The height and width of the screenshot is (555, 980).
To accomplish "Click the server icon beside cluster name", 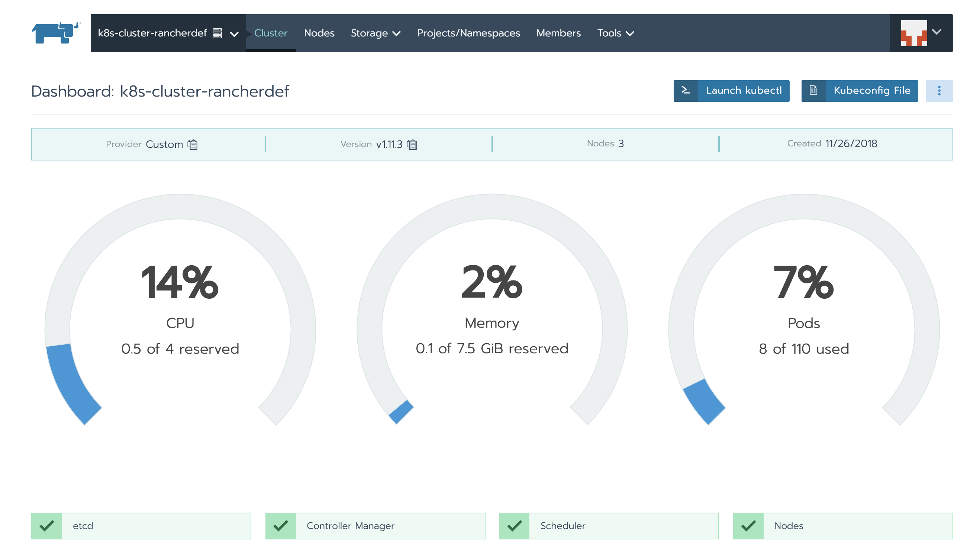I will click(x=217, y=33).
